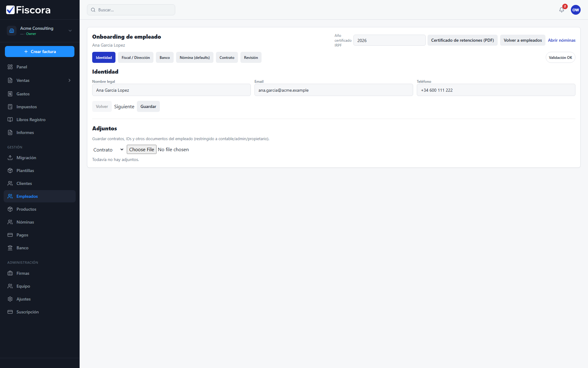
Task: Open the Abrir nóminas link
Action: (562, 40)
